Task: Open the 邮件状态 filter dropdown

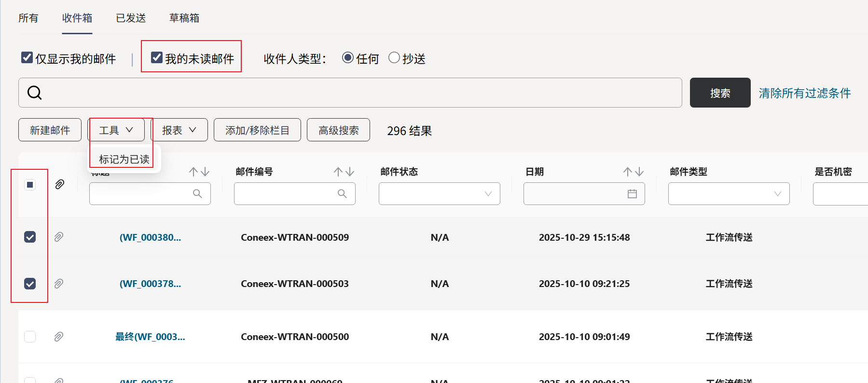Action: click(439, 194)
